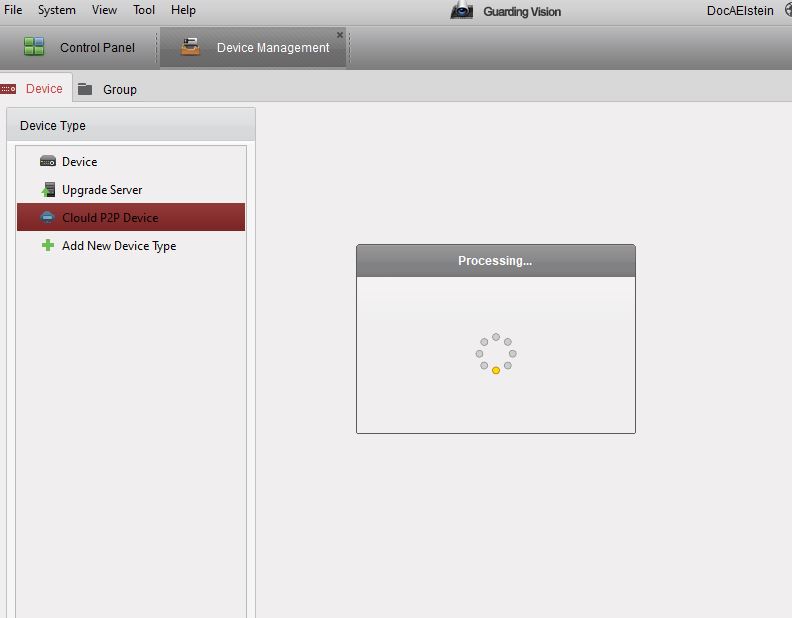Select the red Device sub-tab
Viewport: 792px width, 618px height.
[44, 89]
